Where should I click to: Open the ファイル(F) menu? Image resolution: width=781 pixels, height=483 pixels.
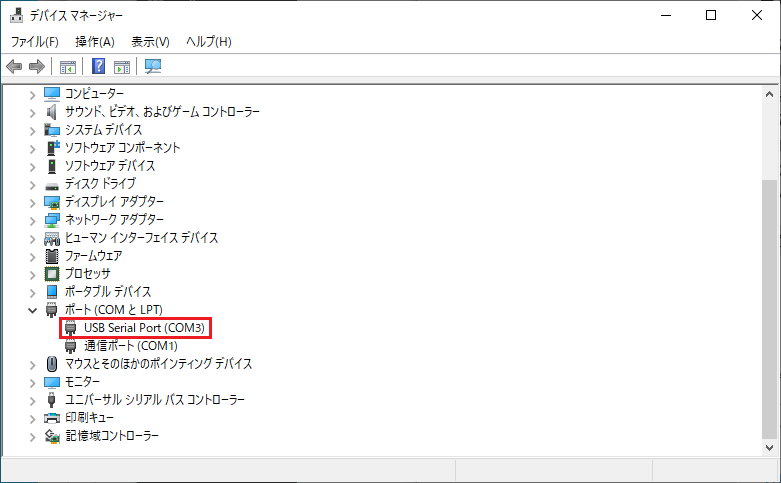[35, 41]
